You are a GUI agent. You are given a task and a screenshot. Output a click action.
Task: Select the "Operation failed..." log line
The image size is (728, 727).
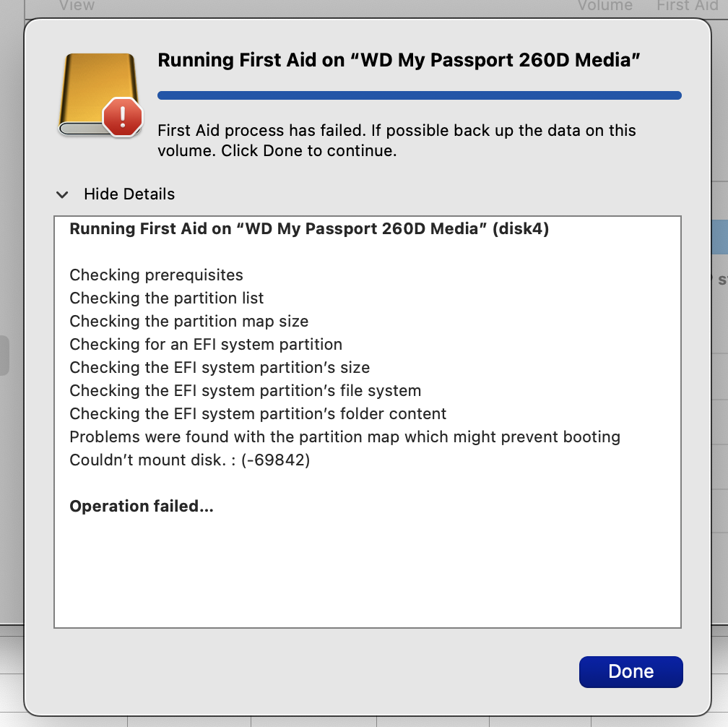(x=142, y=507)
